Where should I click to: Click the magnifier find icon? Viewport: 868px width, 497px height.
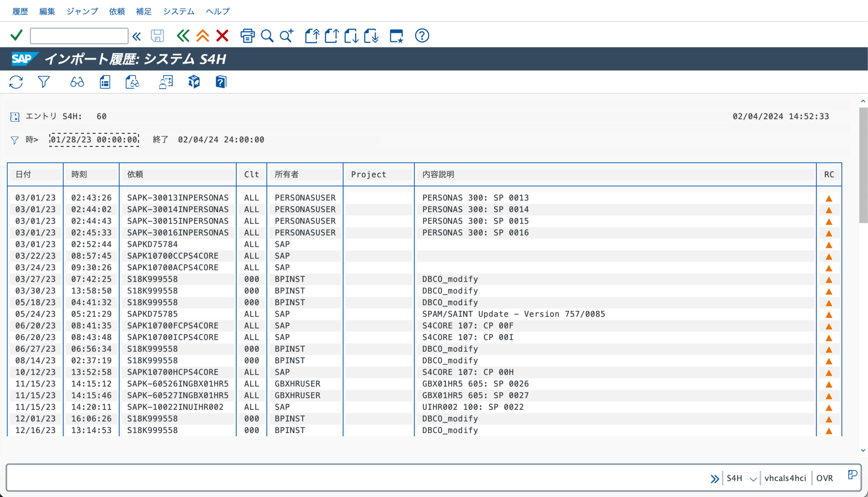pos(267,36)
